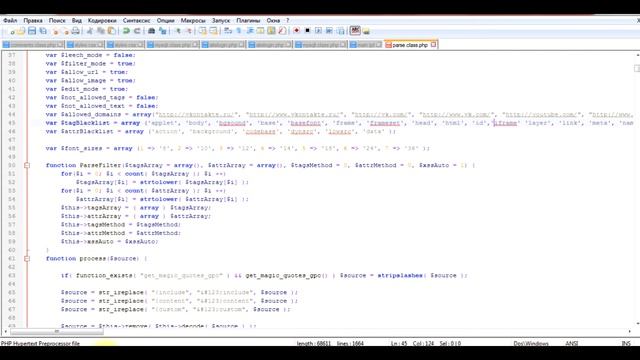Collapse the process function fold marker
Viewport: 640px width, 360px height.
coord(27,258)
